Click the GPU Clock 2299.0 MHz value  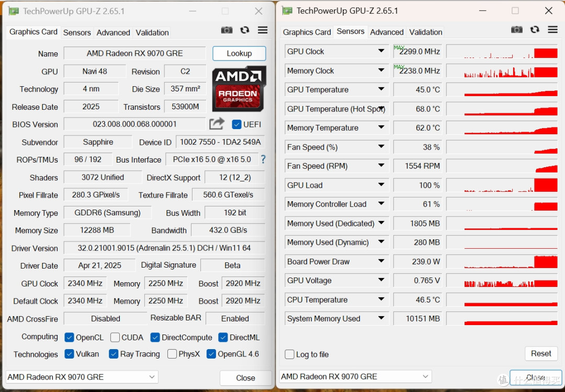tap(417, 51)
